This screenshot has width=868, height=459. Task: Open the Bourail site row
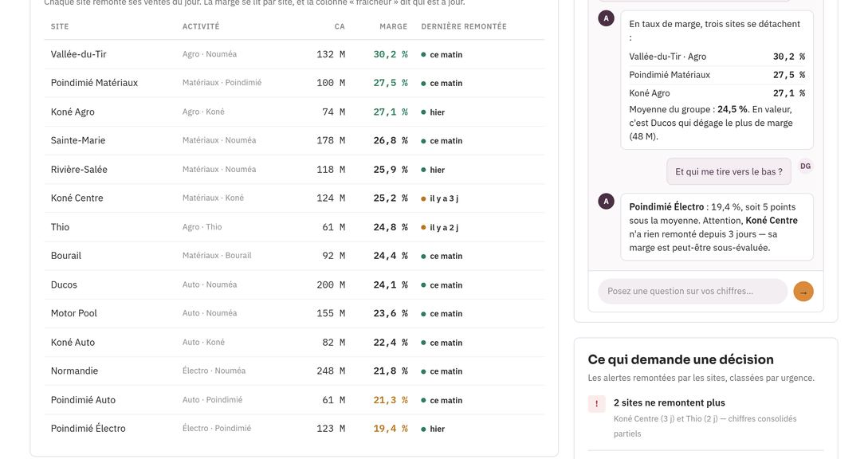294,256
